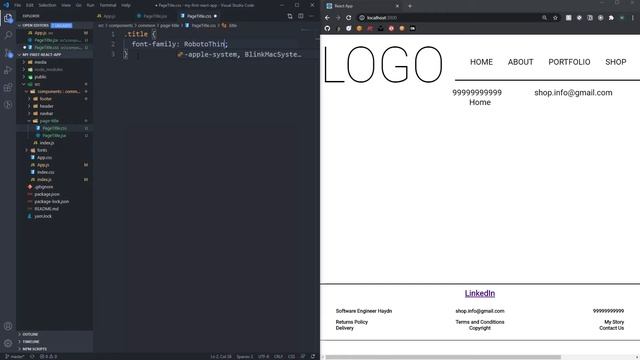Image resolution: width=640 pixels, height=360 pixels.
Task: Open README.md in the file tree
Action: (x=46, y=209)
